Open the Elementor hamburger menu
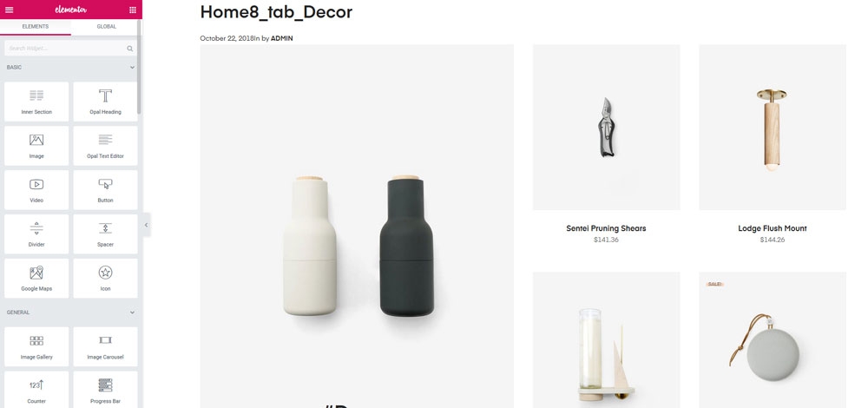This screenshot has width=868, height=408. point(9,10)
